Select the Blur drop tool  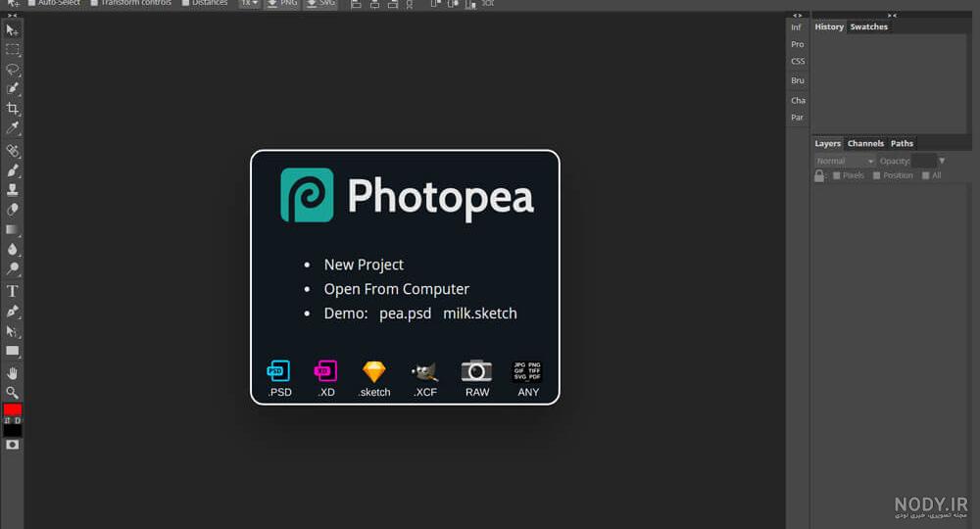point(12,249)
